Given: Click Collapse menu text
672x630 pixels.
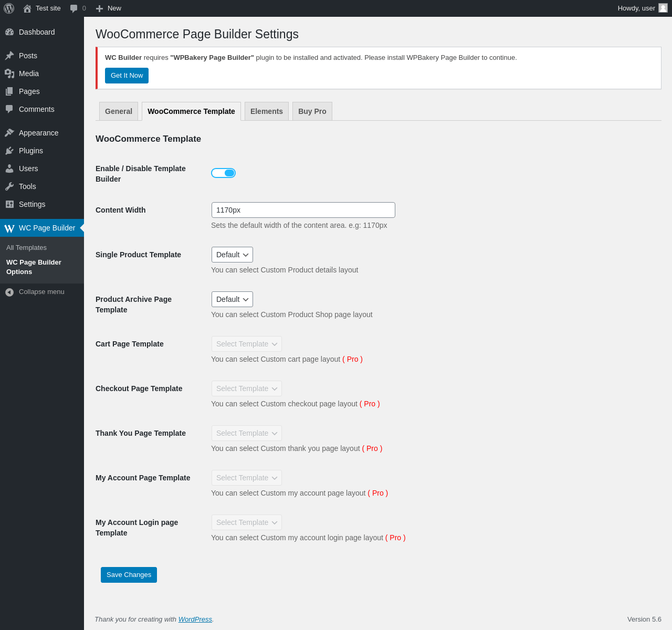Looking at the screenshot, I should tap(41, 292).
